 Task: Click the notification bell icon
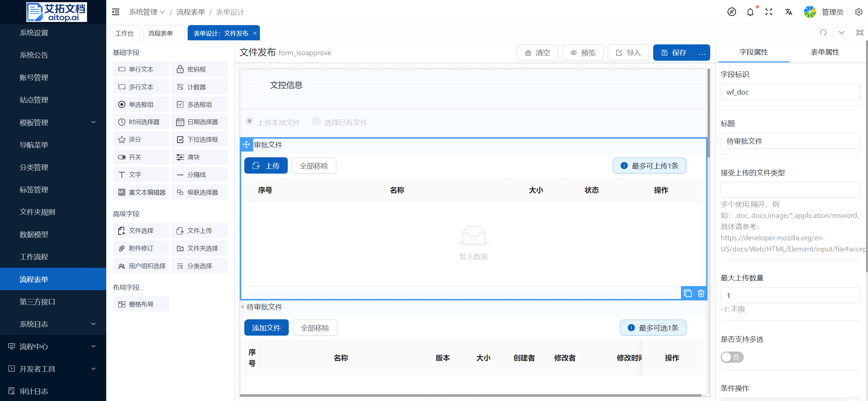[750, 12]
